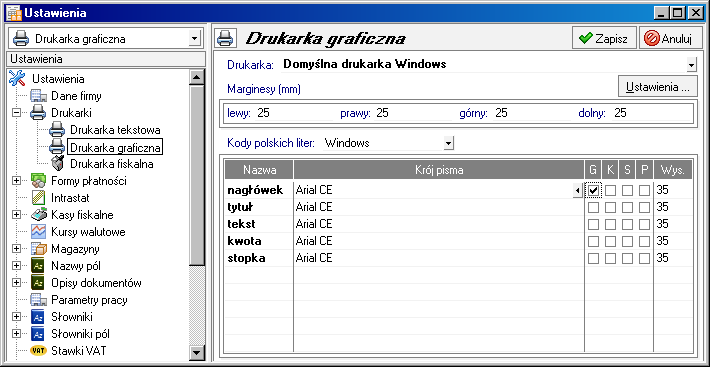Click the górny margin value field

tap(532, 113)
